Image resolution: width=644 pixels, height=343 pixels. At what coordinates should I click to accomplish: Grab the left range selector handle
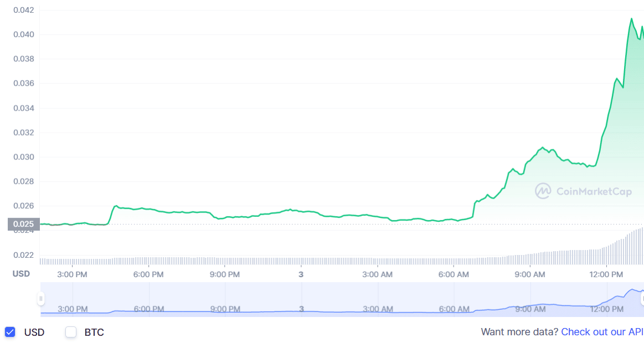[x=40, y=299]
